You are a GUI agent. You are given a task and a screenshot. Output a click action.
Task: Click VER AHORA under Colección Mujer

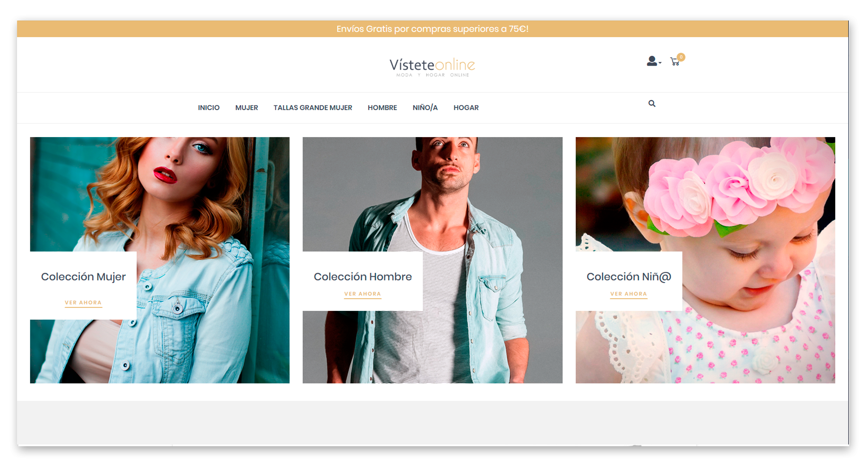[83, 303]
